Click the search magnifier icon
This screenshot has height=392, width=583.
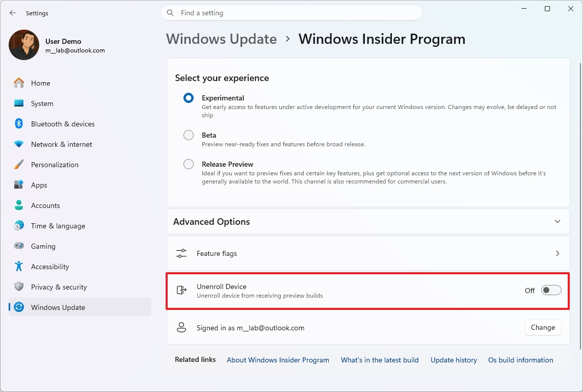point(170,13)
